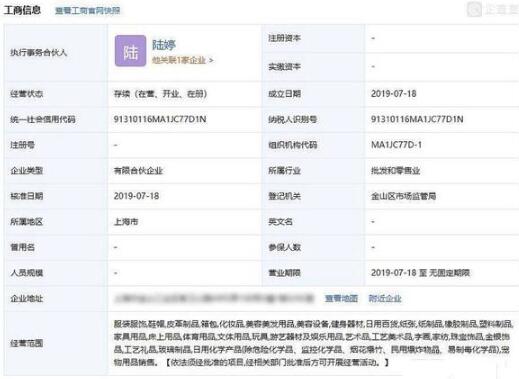Select 纳税人识别号 value 91310116MA1JC77D1N

(x=417, y=119)
